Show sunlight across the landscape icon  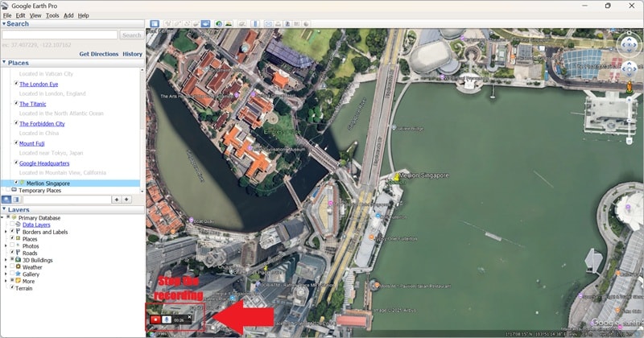229,24
